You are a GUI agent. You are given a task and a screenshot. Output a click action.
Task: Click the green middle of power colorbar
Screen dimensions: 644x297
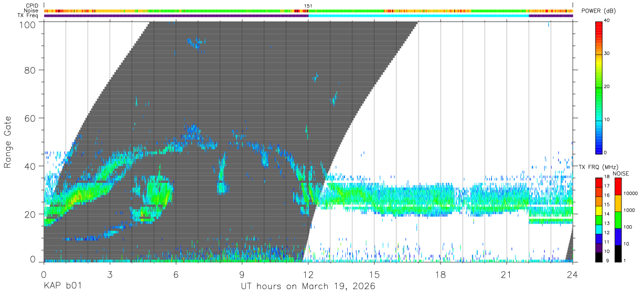[x=599, y=87]
